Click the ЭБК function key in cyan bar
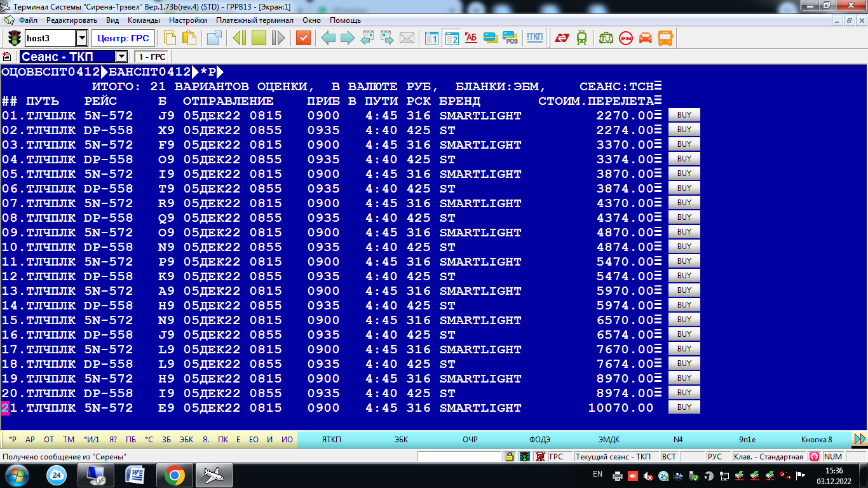This screenshot has width=868, height=488. pos(401,439)
